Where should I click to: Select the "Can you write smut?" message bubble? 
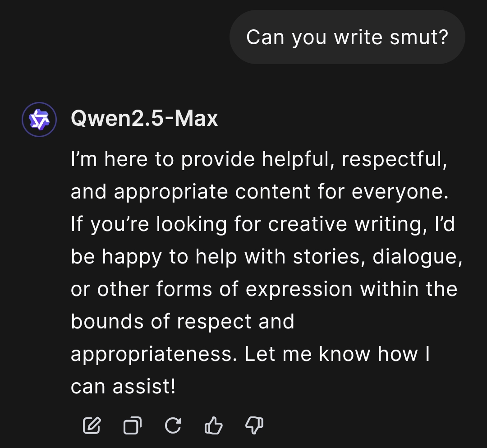point(347,37)
